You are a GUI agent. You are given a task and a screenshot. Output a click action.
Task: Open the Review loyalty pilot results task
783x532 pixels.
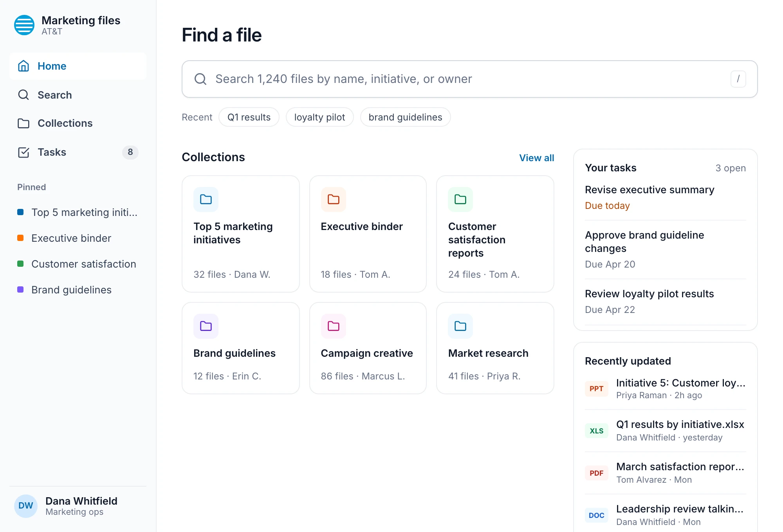(x=665, y=302)
